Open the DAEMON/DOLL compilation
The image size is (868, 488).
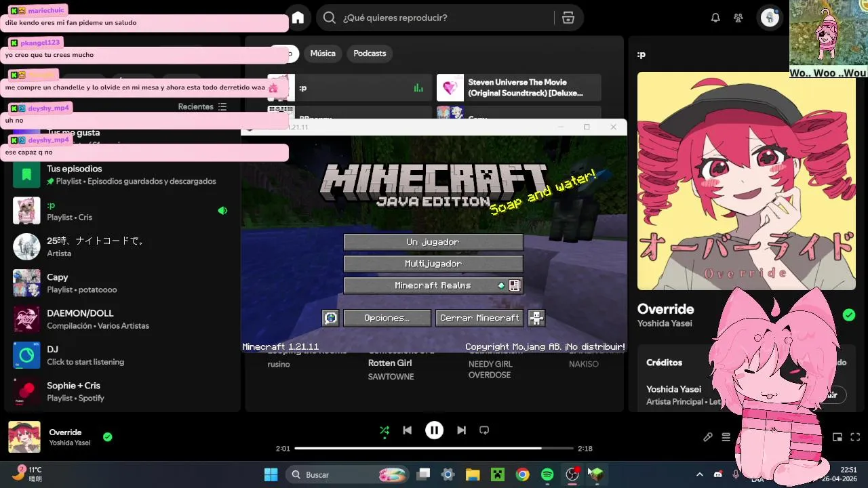point(123,319)
